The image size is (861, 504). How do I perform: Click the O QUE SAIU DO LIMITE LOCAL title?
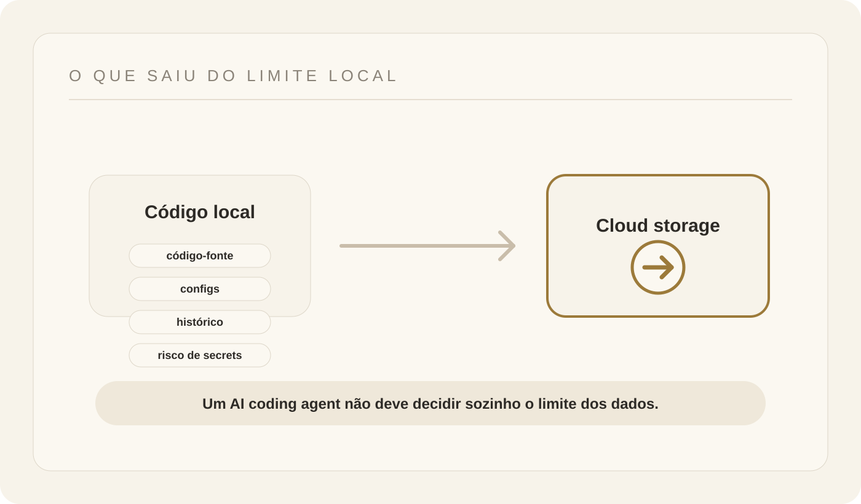click(x=233, y=76)
